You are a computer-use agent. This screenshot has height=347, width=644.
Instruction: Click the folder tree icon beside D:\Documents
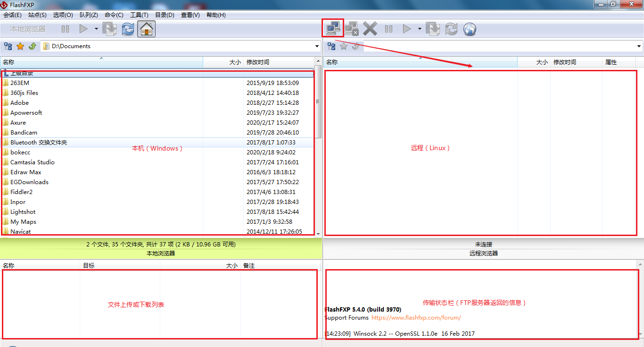coord(8,46)
